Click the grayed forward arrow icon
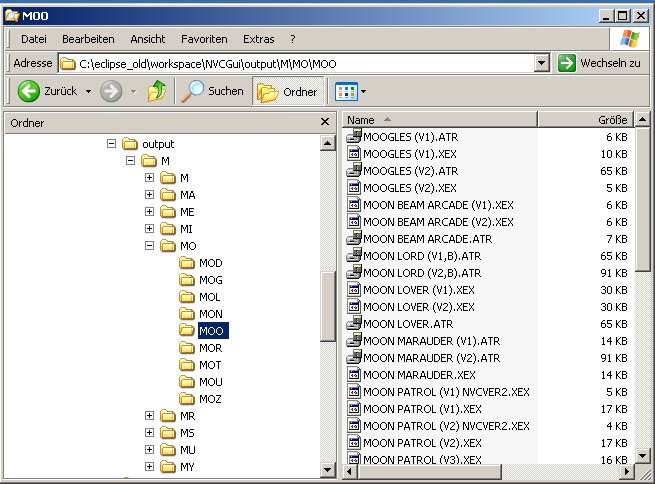The height and width of the screenshot is (484, 655). click(111, 91)
